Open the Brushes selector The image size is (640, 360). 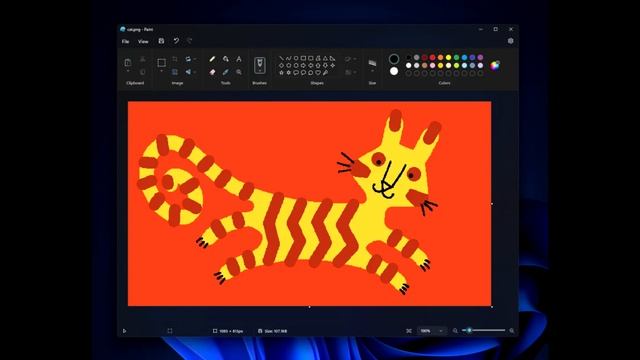click(x=260, y=65)
